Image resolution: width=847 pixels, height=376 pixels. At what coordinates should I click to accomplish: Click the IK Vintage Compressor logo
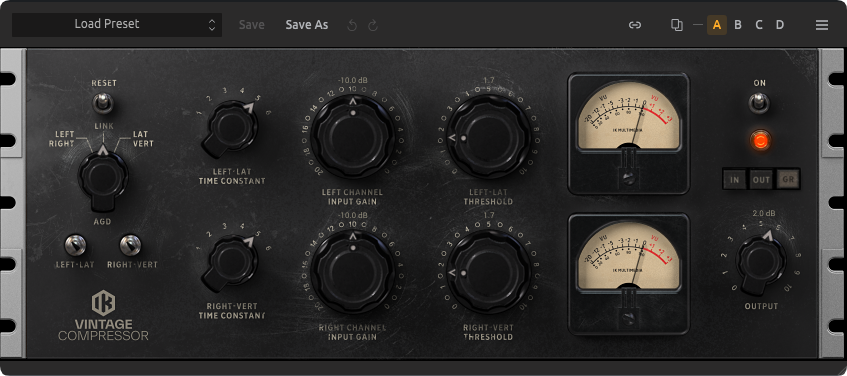103,315
